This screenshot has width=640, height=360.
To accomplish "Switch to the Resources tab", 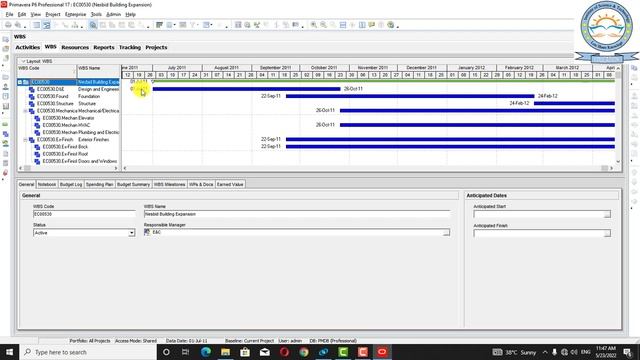I will (x=75, y=47).
